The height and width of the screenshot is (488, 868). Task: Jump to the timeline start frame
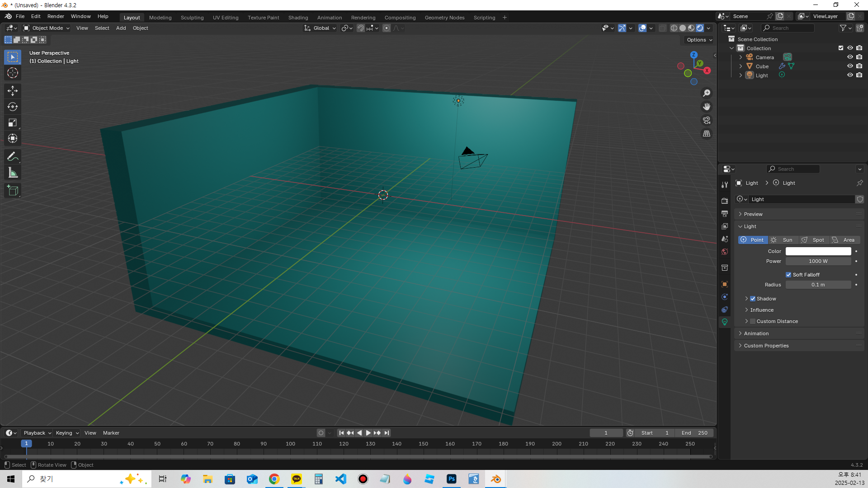[341, 433]
